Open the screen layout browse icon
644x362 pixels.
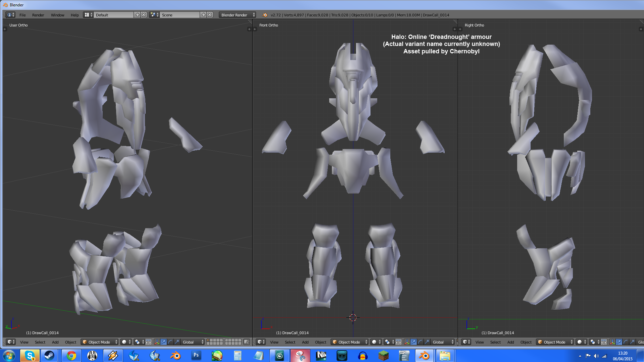tap(88, 15)
